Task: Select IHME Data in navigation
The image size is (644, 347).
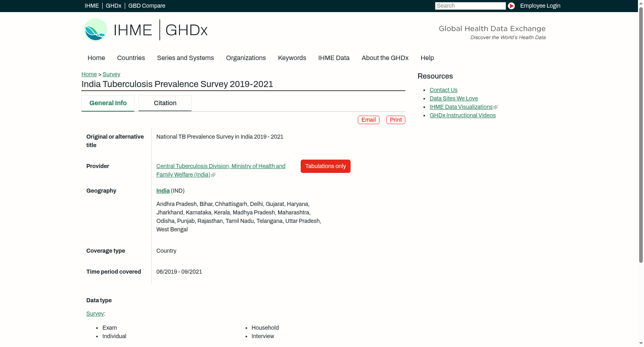Action: click(x=334, y=58)
